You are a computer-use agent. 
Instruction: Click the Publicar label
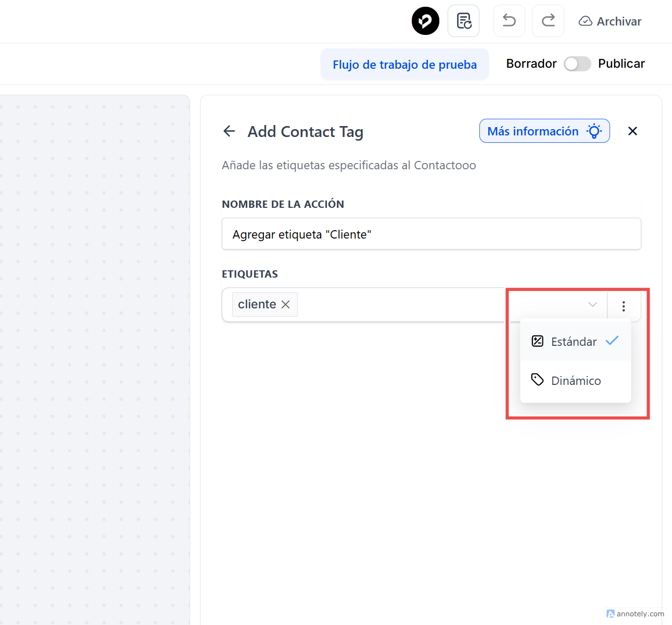622,64
